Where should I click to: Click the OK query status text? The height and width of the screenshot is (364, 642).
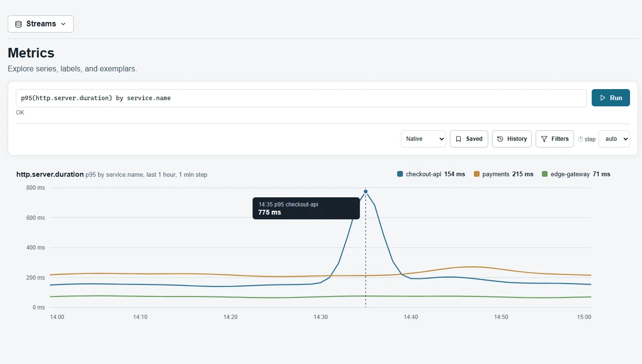20,113
